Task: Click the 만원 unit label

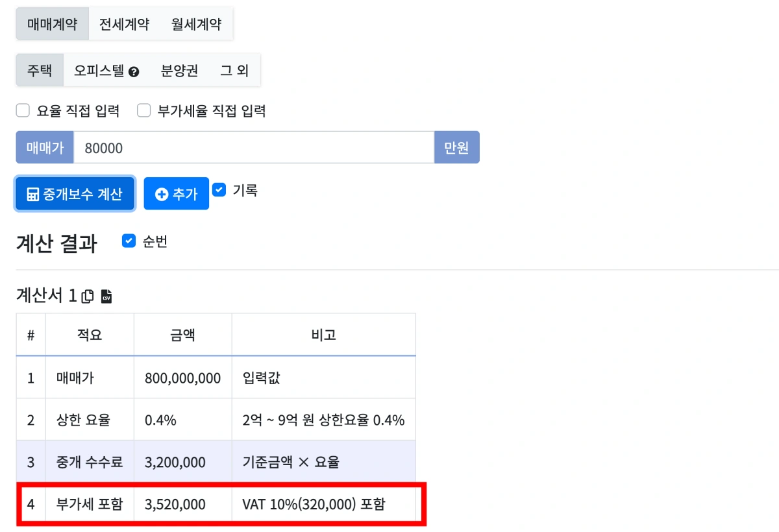Action: click(457, 147)
